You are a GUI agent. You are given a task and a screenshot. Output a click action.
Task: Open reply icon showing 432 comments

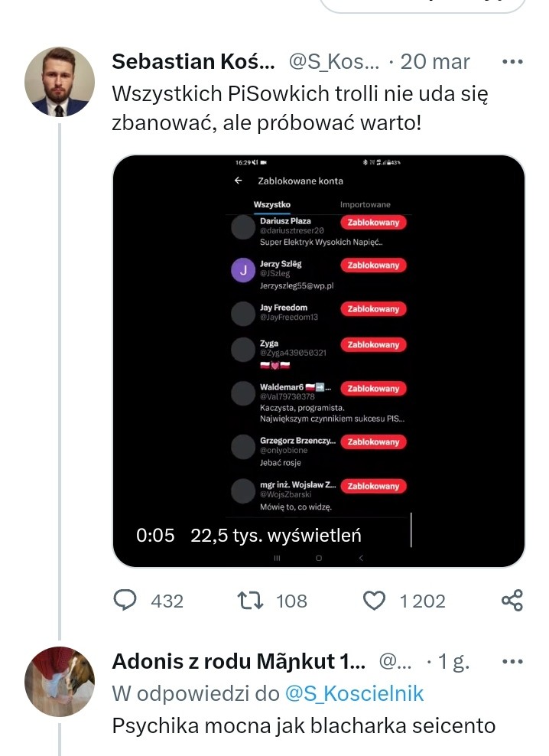125,601
